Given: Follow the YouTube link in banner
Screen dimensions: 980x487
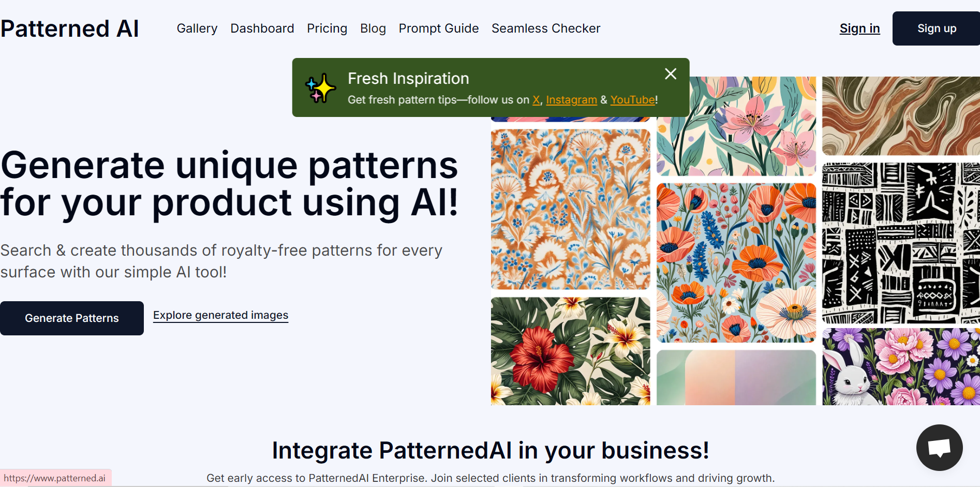Looking at the screenshot, I should click(x=633, y=100).
